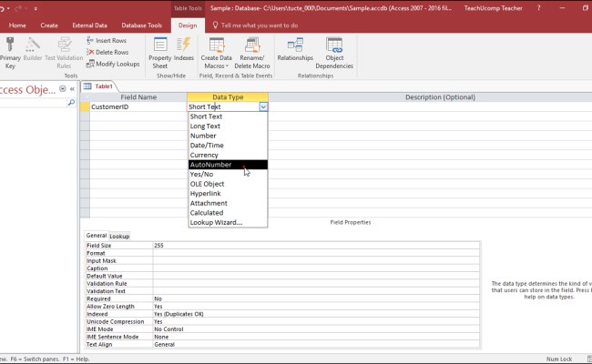Open the Database Tools ribbon tab
This screenshot has width=592, height=364.
click(x=141, y=25)
